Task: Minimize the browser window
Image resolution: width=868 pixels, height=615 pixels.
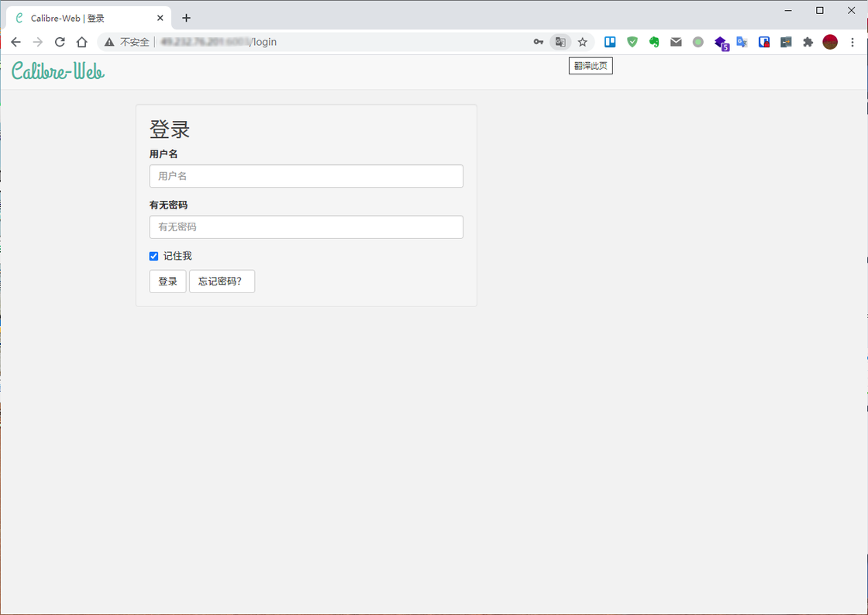Action: point(788,11)
